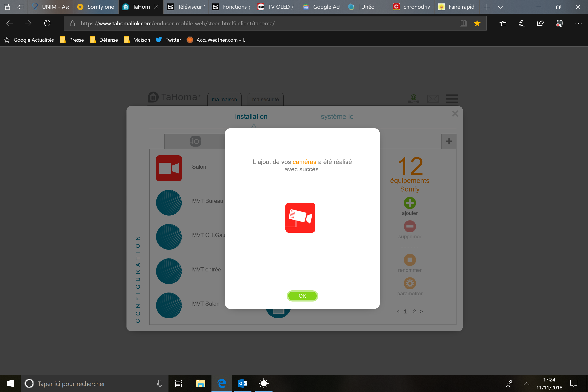This screenshot has height=392, width=588.
Task: Open the ma sécurité tab
Action: [265, 100]
